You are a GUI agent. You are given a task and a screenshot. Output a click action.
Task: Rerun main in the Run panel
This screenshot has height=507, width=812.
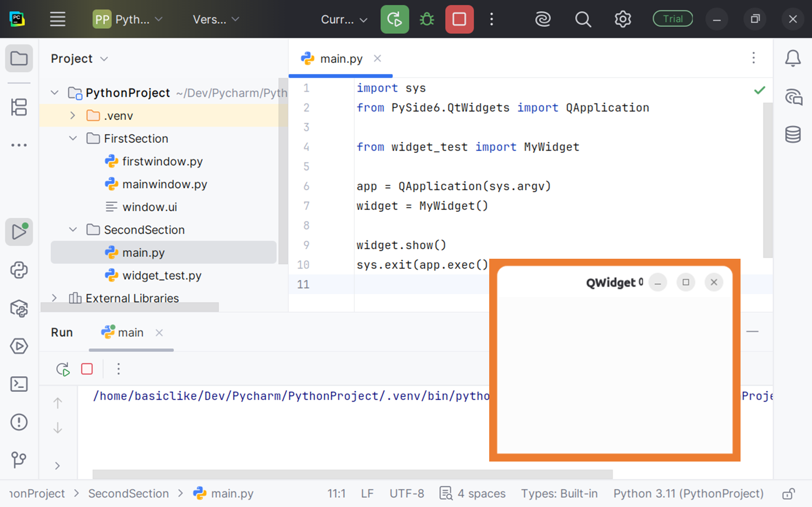(x=63, y=369)
